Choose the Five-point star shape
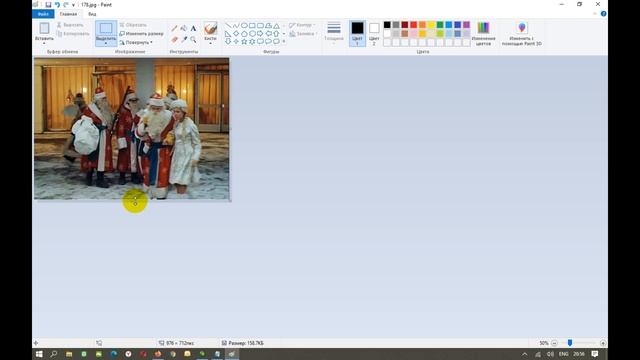The image size is (640, 360). point(244,41)
